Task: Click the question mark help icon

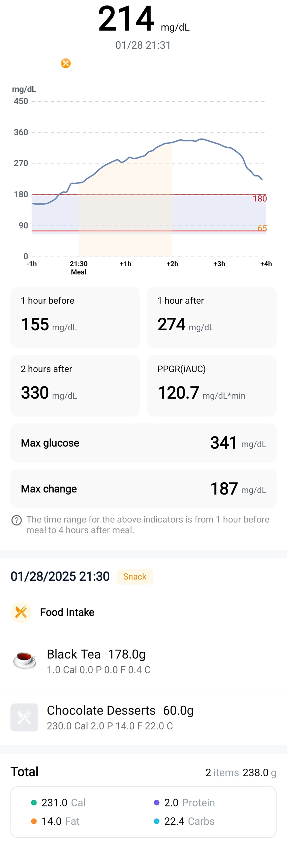Action: pos(17,520)
